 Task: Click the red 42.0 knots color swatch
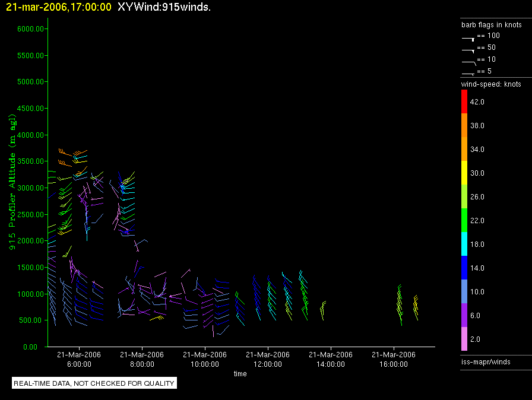(464, 101)
